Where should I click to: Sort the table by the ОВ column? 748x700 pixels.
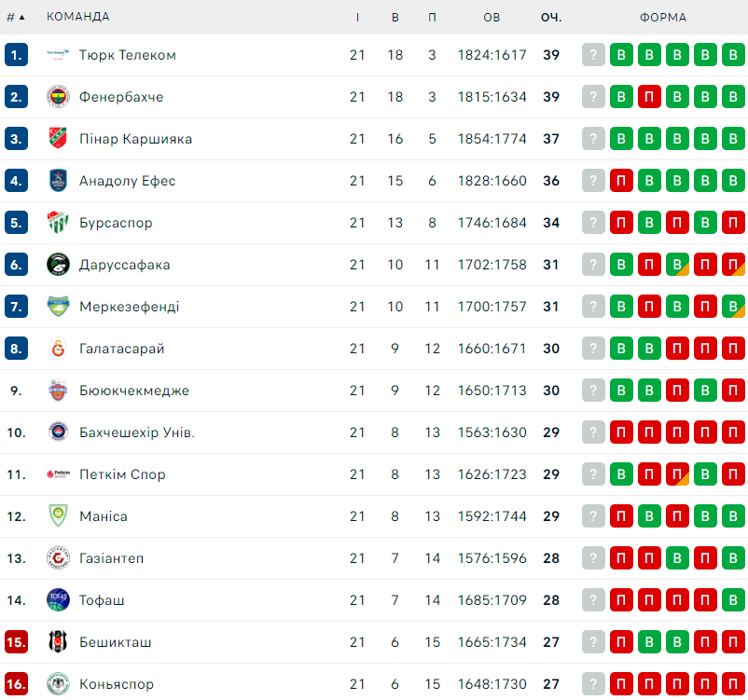coord(492,17)
